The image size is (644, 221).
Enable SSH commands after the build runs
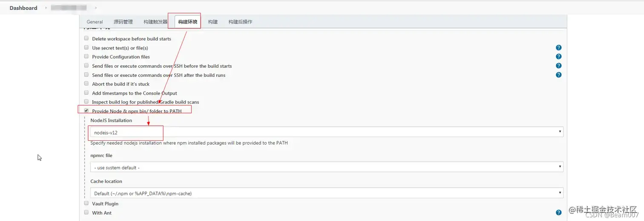pos(86,75)
